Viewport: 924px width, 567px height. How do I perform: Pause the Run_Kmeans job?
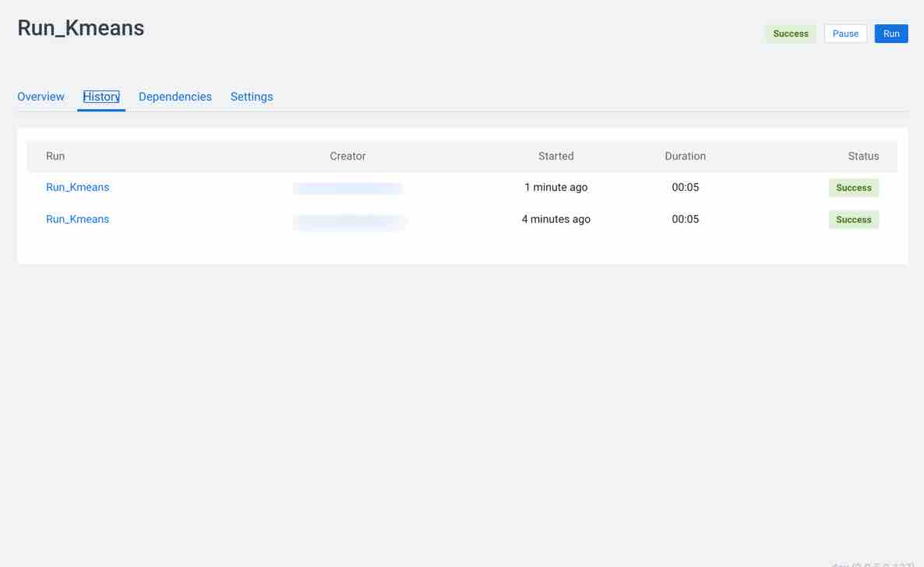point(845,33)
